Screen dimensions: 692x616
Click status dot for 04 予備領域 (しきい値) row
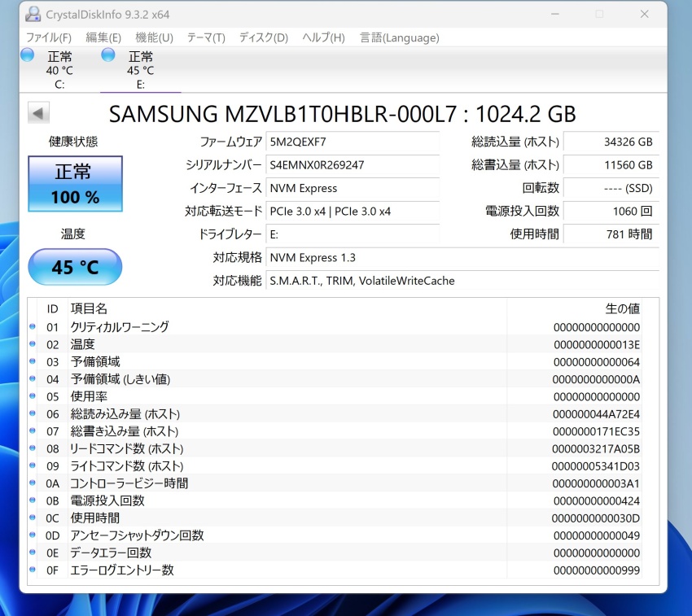pyautogui.click(x=33, y=378)
